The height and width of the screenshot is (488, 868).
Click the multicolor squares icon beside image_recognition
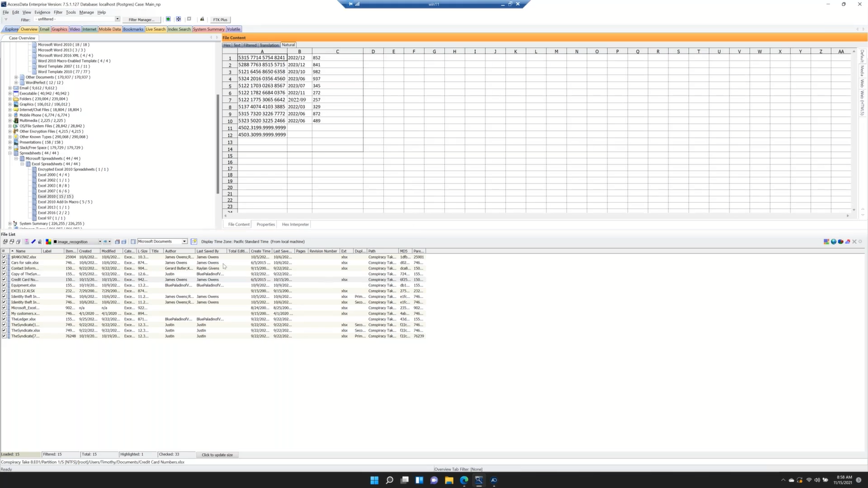[x=48, y=241]
